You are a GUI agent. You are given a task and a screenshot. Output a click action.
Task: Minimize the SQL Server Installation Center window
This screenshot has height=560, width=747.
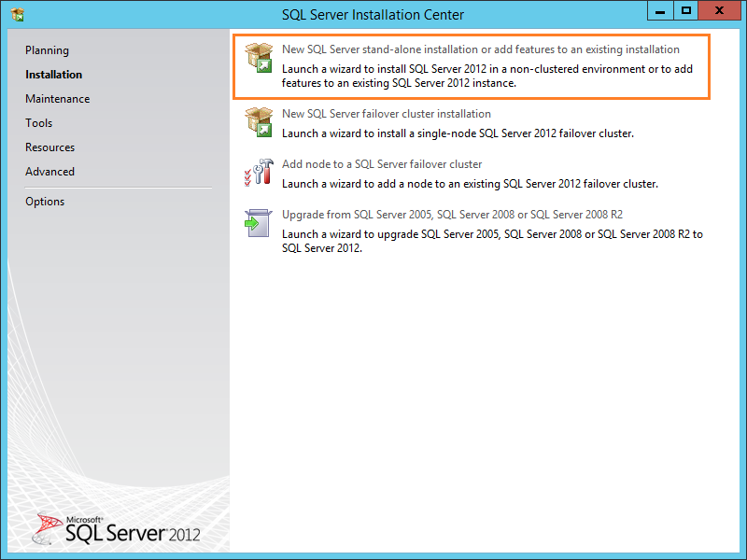[x=660, y=10]
